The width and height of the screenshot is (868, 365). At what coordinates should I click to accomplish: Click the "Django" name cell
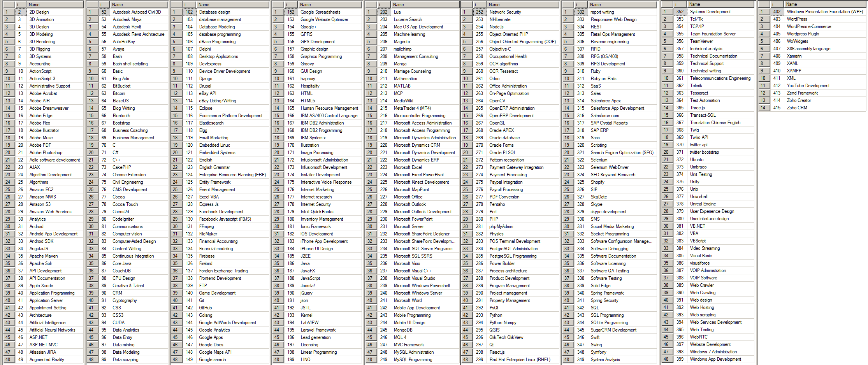point(233,79)
